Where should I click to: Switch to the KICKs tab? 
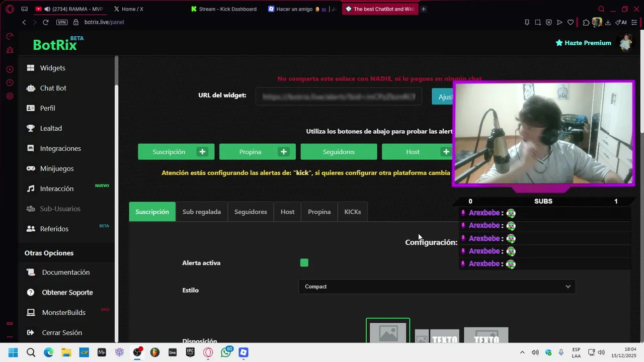352,212
